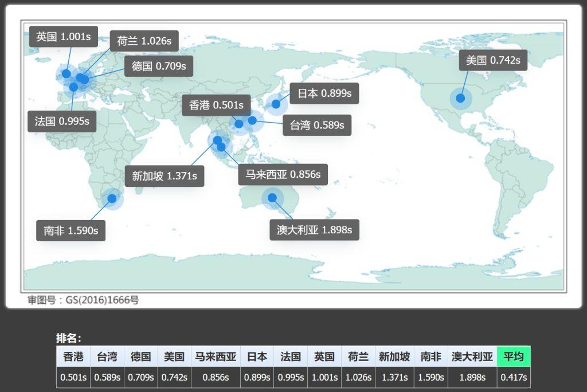Click the 0.742s value in the table
This screenshot has width=587, height=392.
(174, 377)
